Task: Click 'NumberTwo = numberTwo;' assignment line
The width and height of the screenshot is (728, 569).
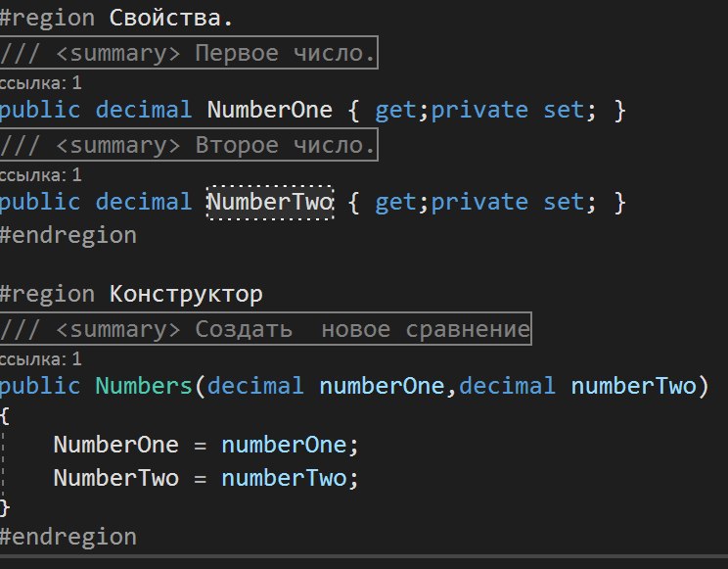Action: point(206,478)
